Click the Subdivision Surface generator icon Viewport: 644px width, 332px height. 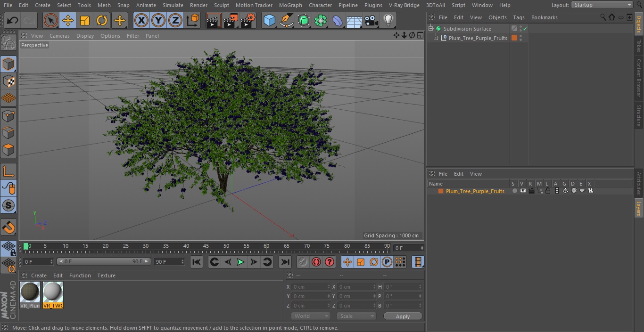click(x=304, y=20)
